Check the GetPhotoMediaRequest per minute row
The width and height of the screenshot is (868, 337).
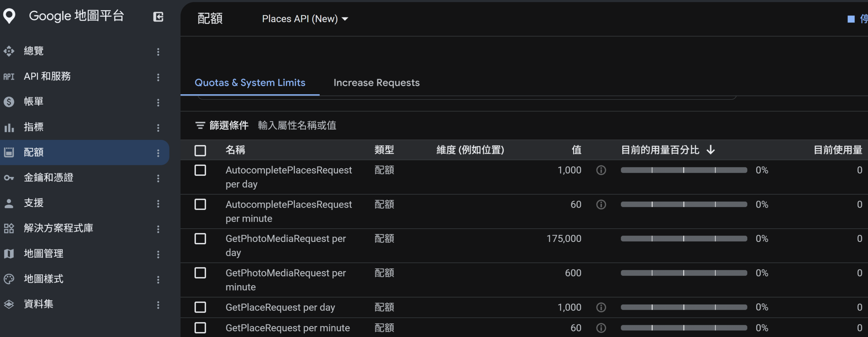pyautogui.click(x=200, y=273)
